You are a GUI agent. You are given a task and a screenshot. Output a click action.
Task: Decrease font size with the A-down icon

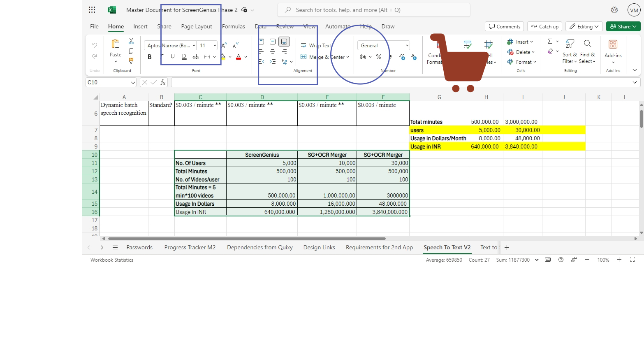236,46
